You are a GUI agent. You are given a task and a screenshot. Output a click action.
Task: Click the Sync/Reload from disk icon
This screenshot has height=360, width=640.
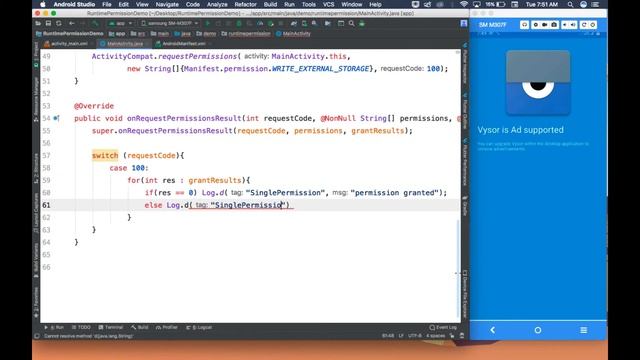(x=59, y=24)
